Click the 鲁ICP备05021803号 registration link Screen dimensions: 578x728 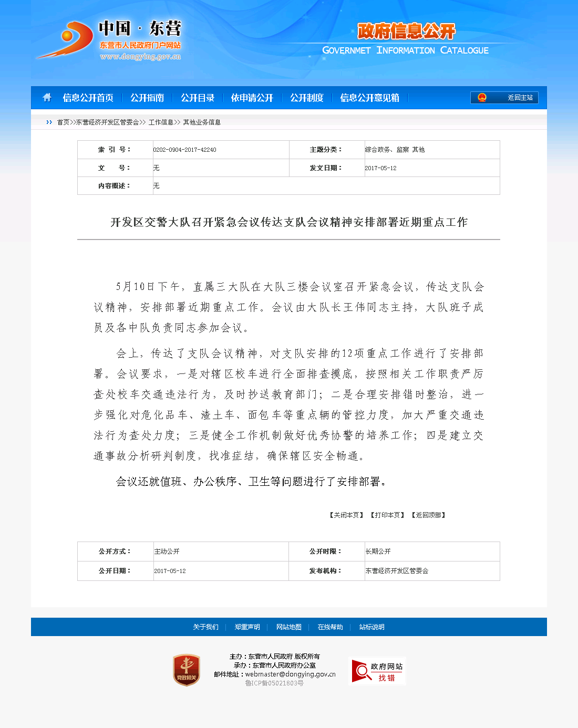coord(274,683)
